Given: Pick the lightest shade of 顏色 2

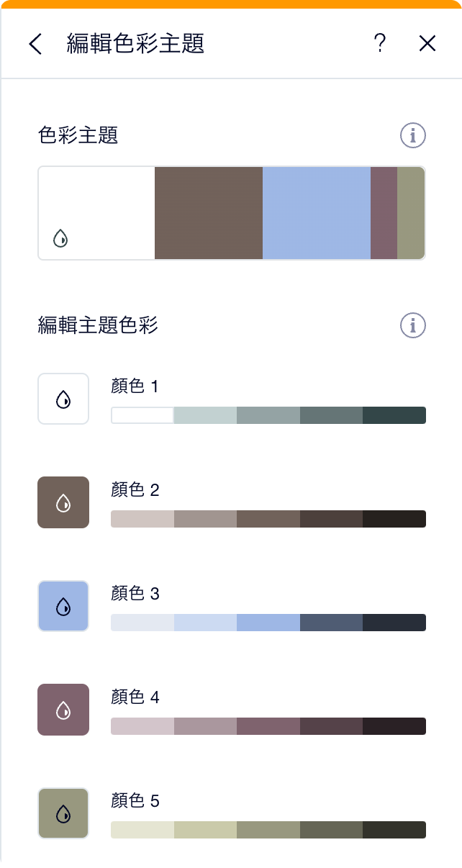Looking at the screenshot, I should (142, 519).
